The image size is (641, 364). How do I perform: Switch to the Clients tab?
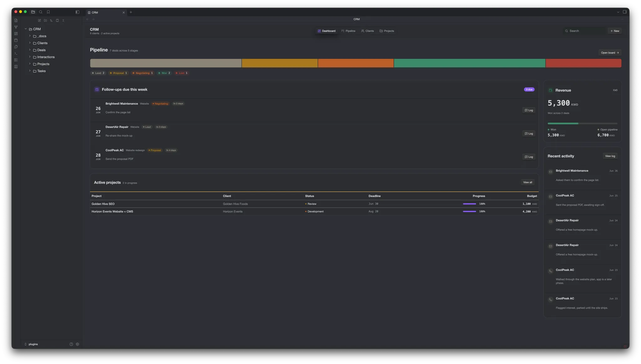click(367, 31)
